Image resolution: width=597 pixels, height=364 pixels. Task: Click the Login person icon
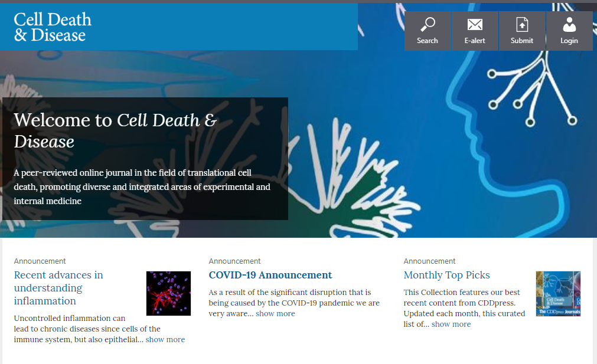pyautogui.click(x=569, y=24)
